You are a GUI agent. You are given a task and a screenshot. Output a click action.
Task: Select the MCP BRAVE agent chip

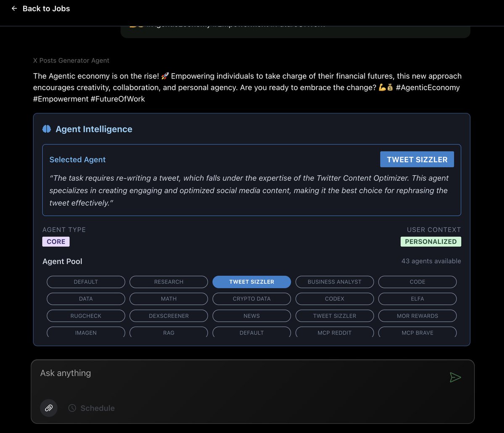click(417, 332)
